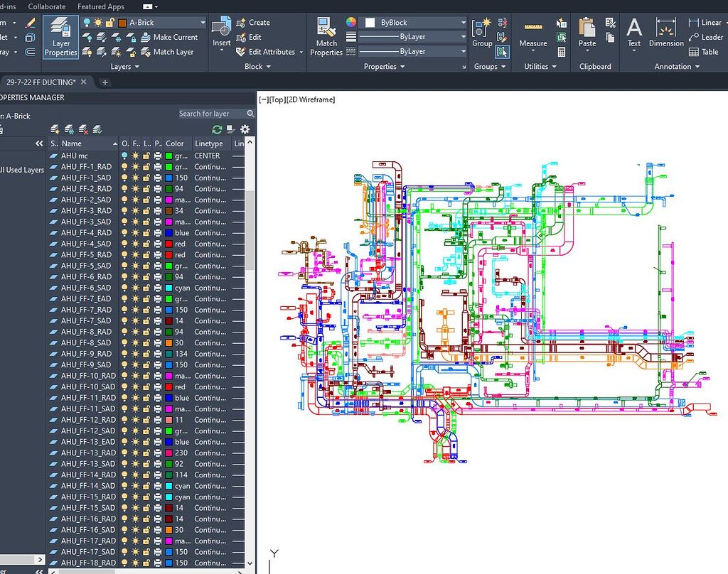Screen dimensions: 728x574
Task: Click the New Layer VP Frozen icon
Action: coord(68,129)
